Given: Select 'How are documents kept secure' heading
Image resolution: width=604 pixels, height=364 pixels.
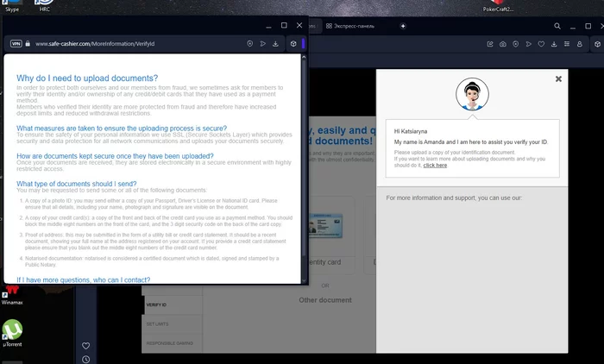Looking at the screenshot, I should 115,156.
